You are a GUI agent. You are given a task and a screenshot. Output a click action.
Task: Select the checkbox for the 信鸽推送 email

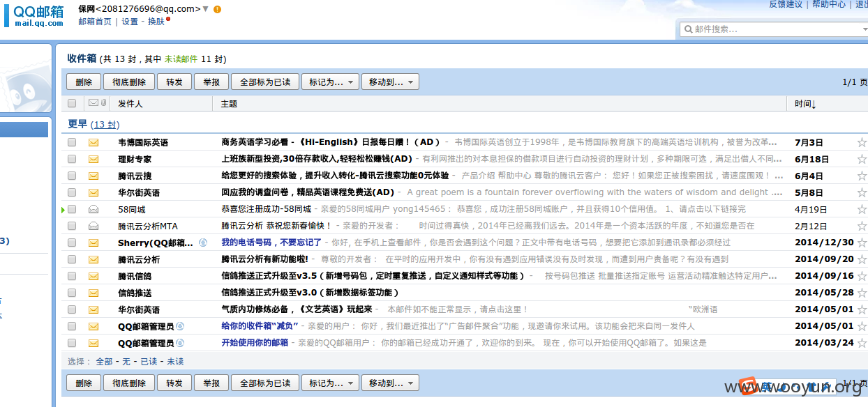pos(72,293)
